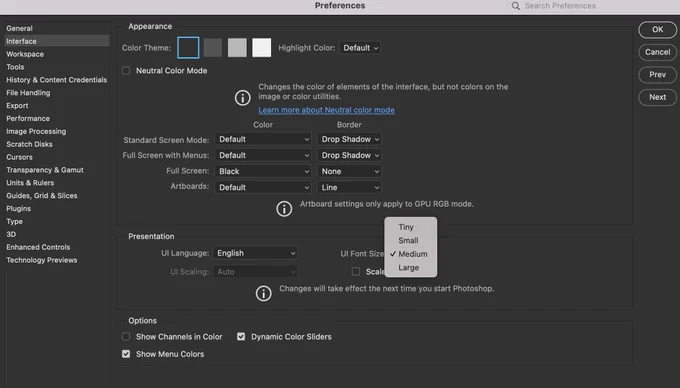Choose Tiny font size option
Screen dimensions: 680x388
pyautogui.click(x=411, y=227)
